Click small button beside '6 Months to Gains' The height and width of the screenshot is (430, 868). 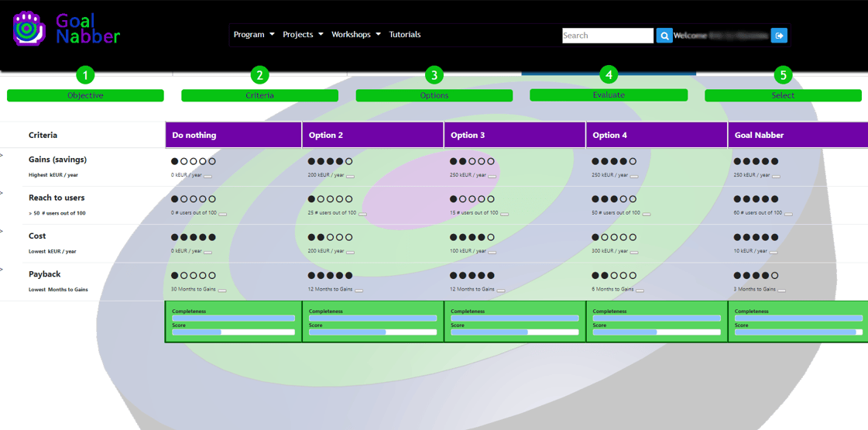click(640, 291)
